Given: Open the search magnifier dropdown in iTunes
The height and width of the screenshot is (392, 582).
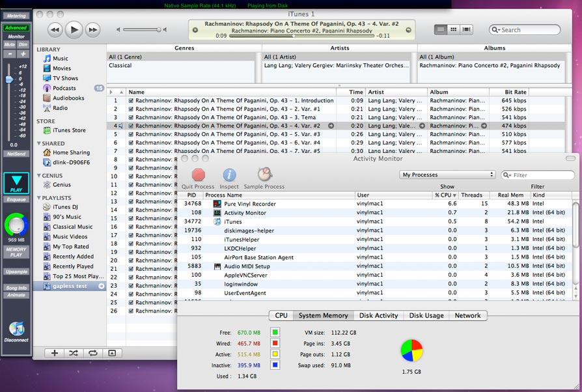Looking at the screenshot, I should pyautogui.click(x=495, y=30).
